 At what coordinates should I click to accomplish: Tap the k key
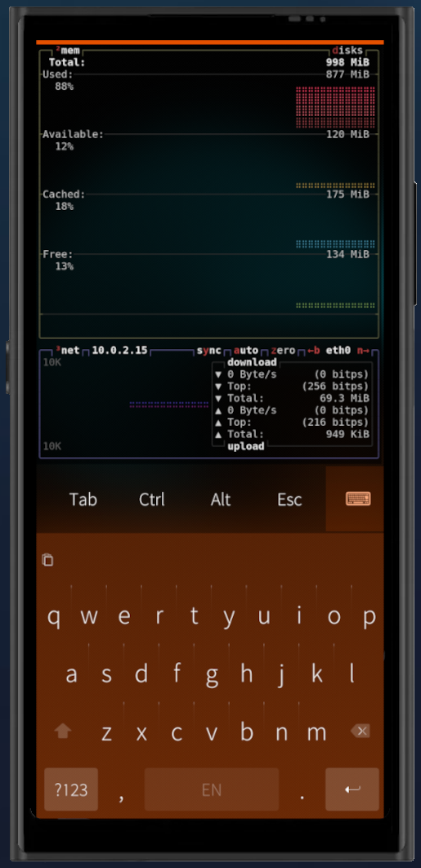317,674
